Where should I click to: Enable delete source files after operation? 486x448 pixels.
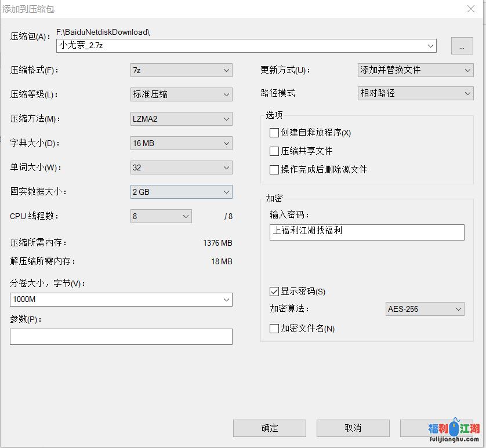click(x=274, y=170)
